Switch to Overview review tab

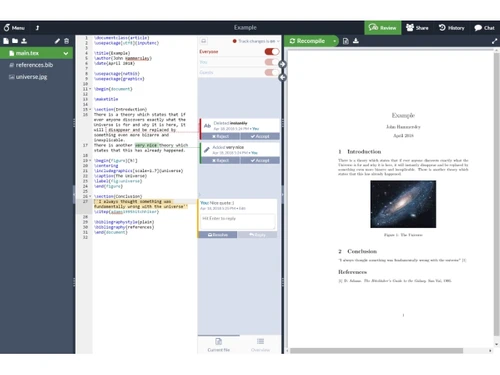coord(260,345)
